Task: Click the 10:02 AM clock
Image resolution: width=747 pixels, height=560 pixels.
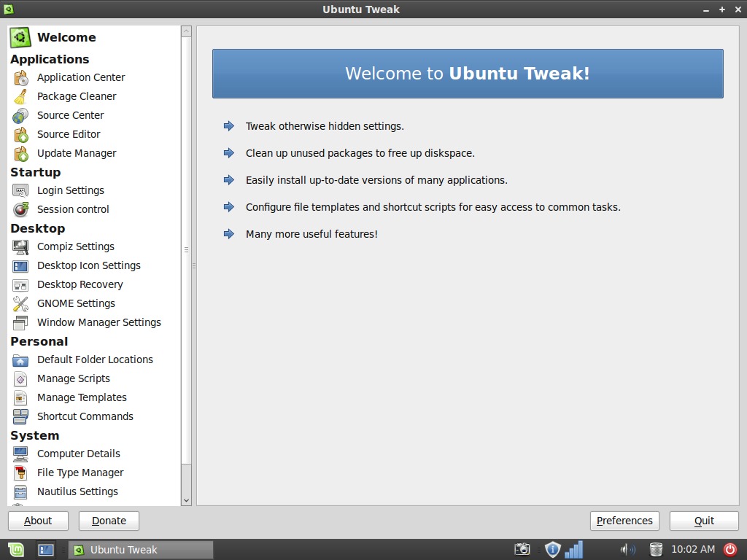Action: (x=693, y=549)
